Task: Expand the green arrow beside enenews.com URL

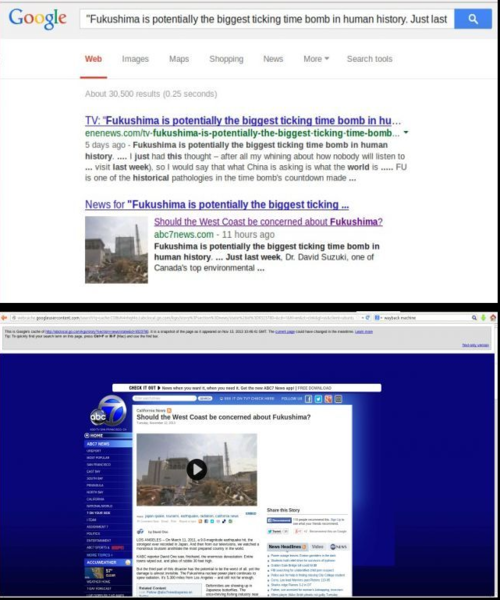Action: (406, 132)
